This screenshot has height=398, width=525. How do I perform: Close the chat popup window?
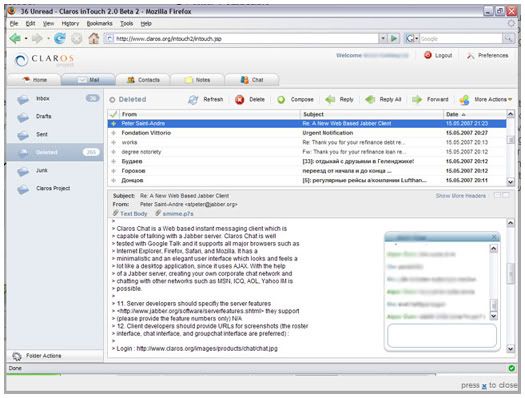tap(495, 237)
